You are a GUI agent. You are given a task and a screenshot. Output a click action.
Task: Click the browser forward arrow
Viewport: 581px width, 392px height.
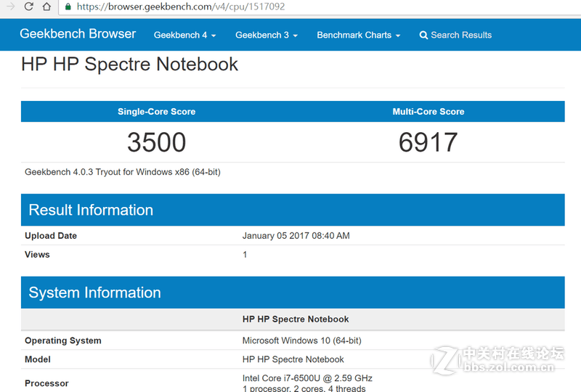coord(11,7)
